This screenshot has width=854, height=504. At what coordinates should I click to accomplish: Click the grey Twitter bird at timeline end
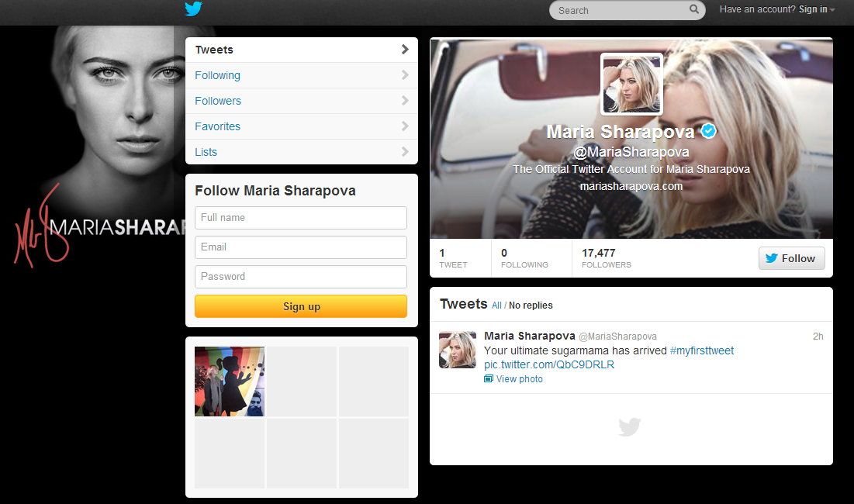[630, 427]
